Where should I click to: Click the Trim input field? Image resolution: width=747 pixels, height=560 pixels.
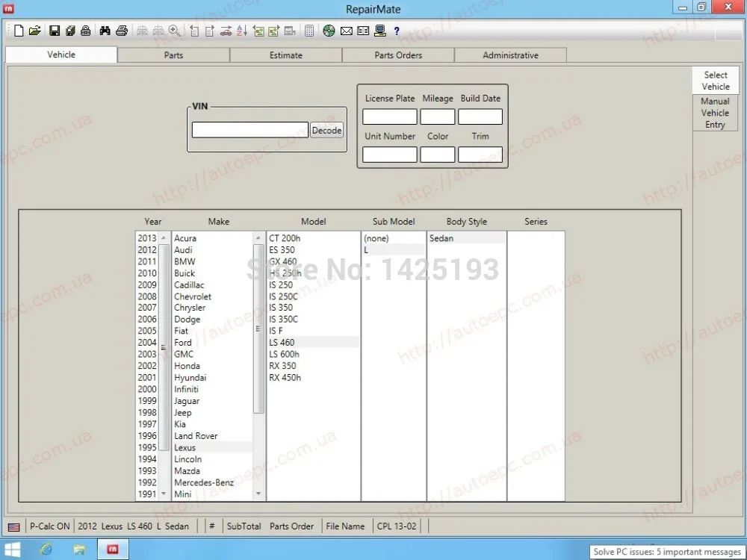(x=480, y=155)
